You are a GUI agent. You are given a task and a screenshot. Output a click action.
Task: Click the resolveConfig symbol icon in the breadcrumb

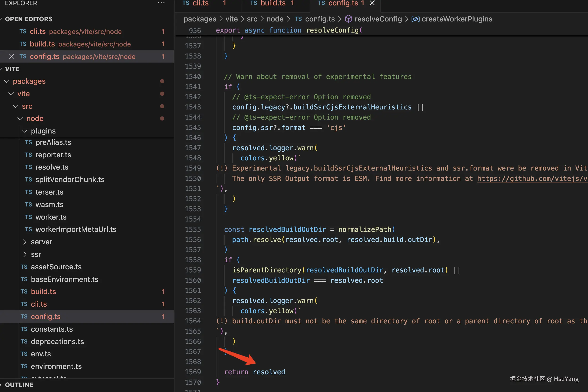(x=348, y=19)
